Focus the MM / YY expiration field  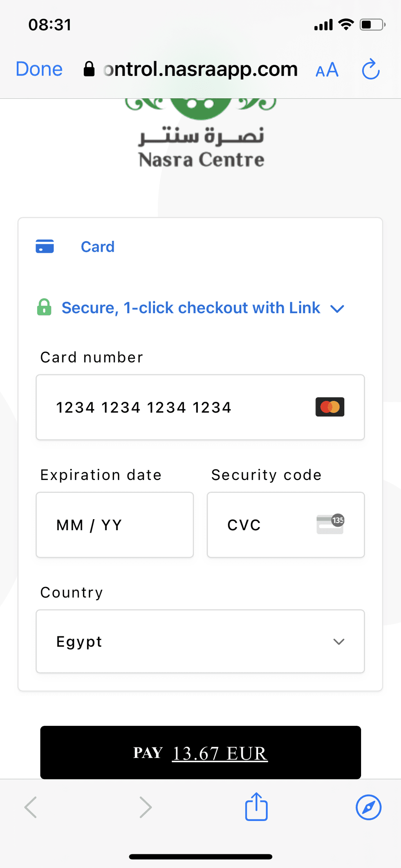point(115,525)
